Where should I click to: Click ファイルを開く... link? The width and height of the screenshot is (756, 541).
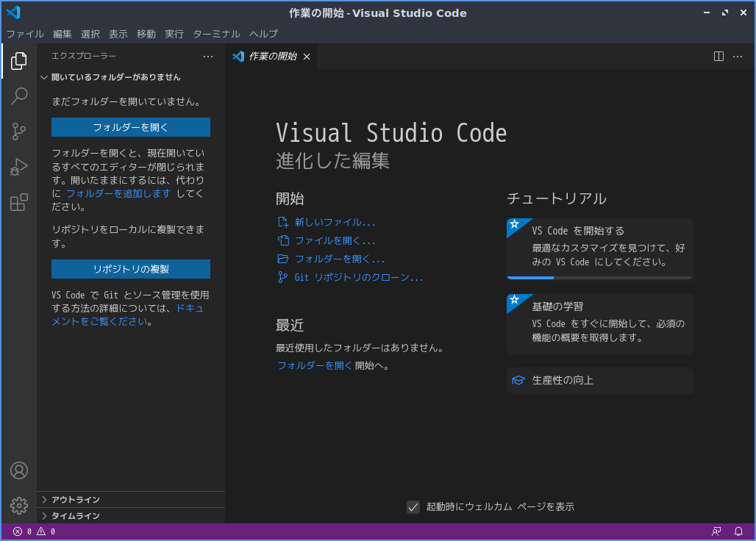pyautogui.click(x=335, y=240)
